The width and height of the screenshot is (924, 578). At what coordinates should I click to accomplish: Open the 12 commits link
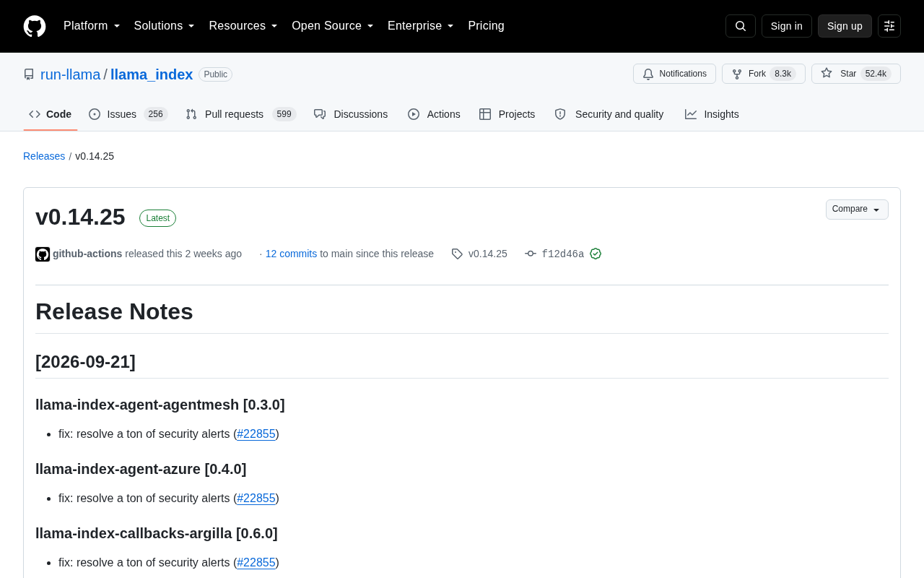(x=291, y=254)
